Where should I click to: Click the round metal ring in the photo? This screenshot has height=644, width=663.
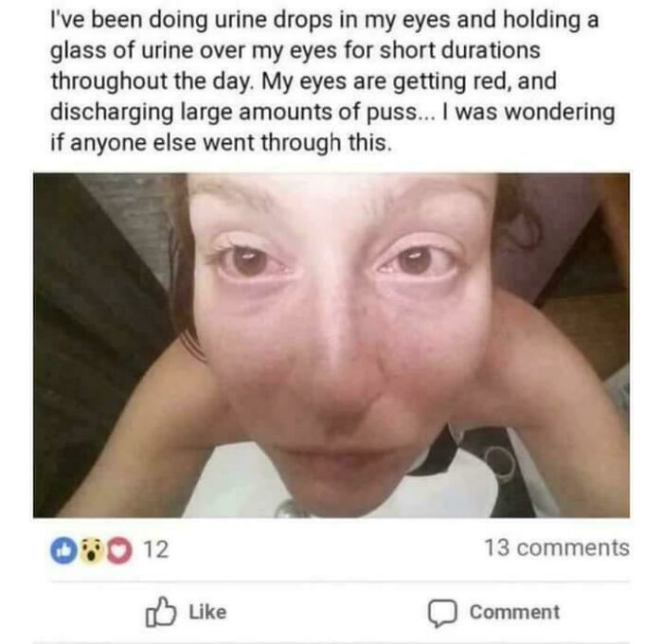pyautogui.click(x=501, y=463)
